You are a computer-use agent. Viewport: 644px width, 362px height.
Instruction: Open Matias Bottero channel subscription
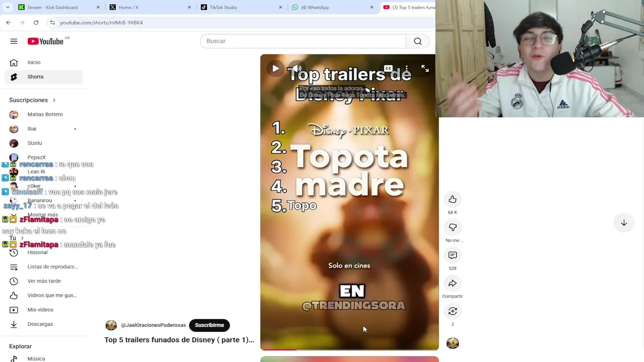tap(44, 114)
